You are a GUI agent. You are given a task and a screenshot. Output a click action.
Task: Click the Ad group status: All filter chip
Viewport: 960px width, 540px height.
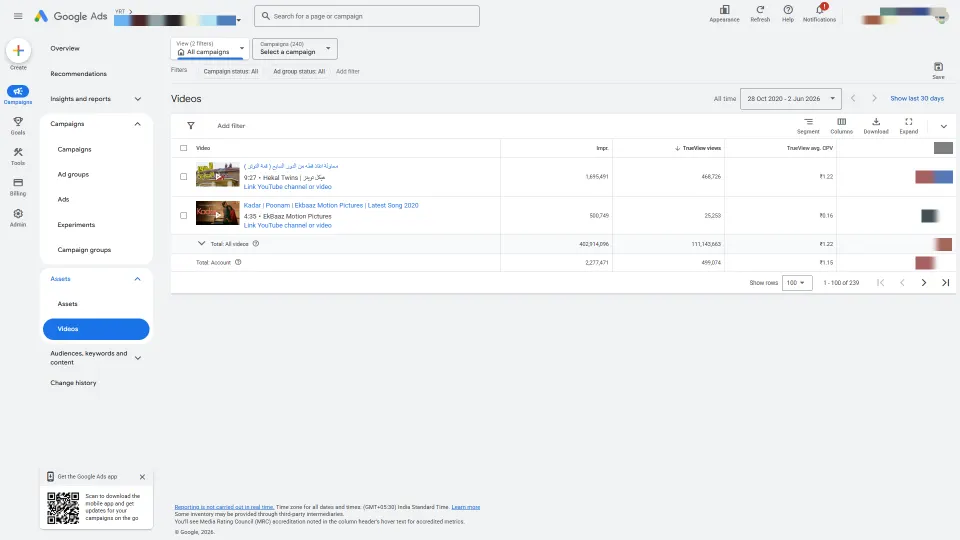[x=299, y=72]
